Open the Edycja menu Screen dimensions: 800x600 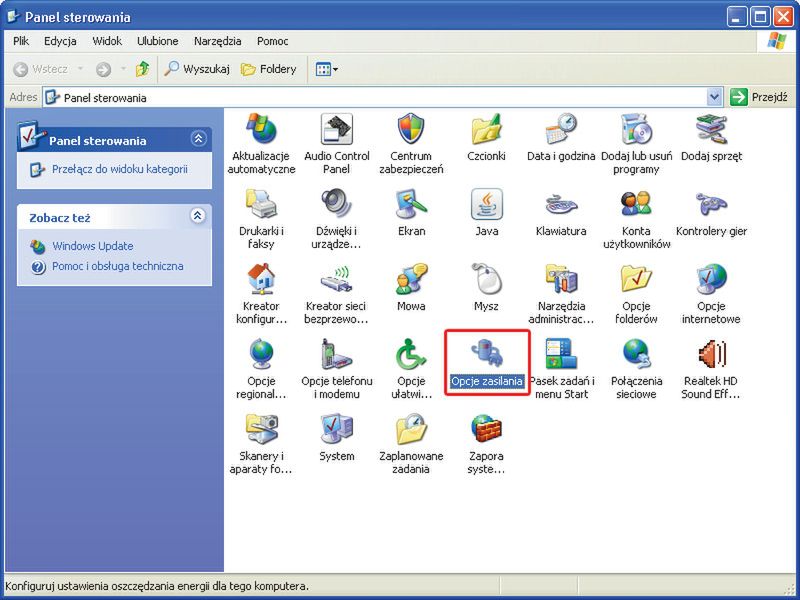60,41
